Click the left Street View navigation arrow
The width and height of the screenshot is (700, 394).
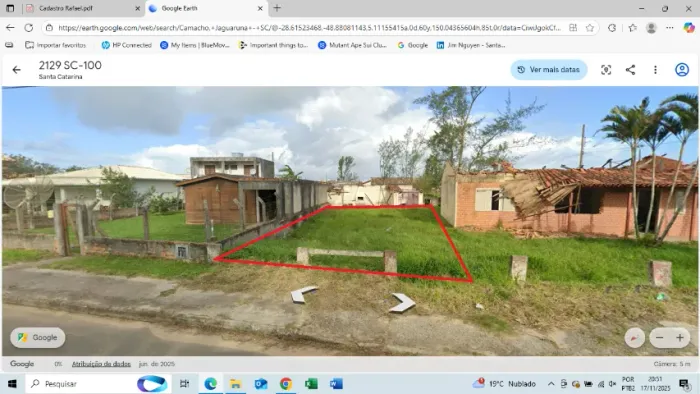pos(304,294)
